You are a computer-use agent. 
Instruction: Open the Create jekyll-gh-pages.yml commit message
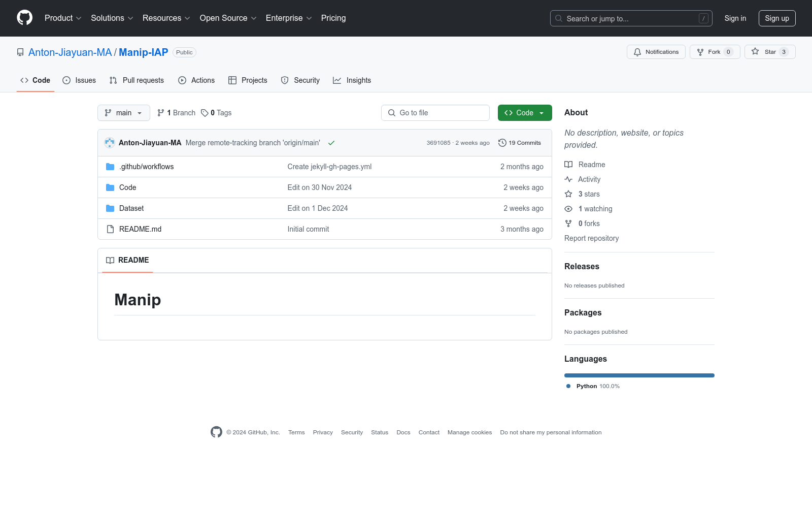tap(329, 167)
